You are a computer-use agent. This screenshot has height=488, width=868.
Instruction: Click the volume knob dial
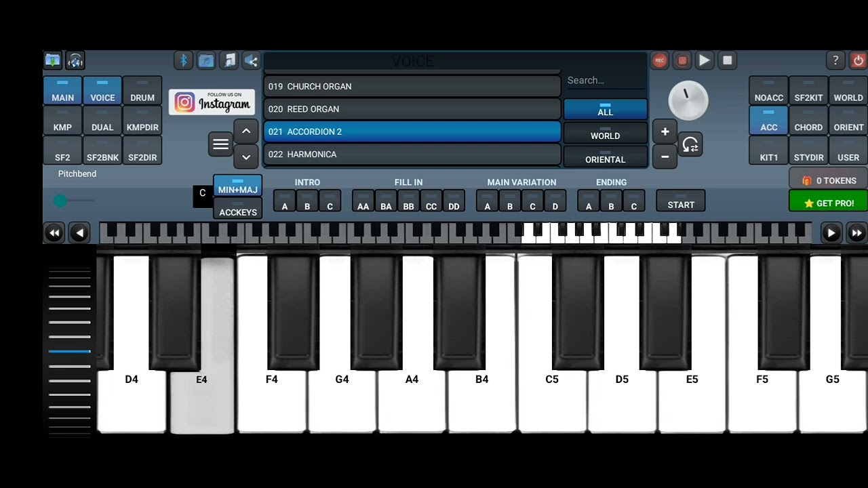pos(688,100)
